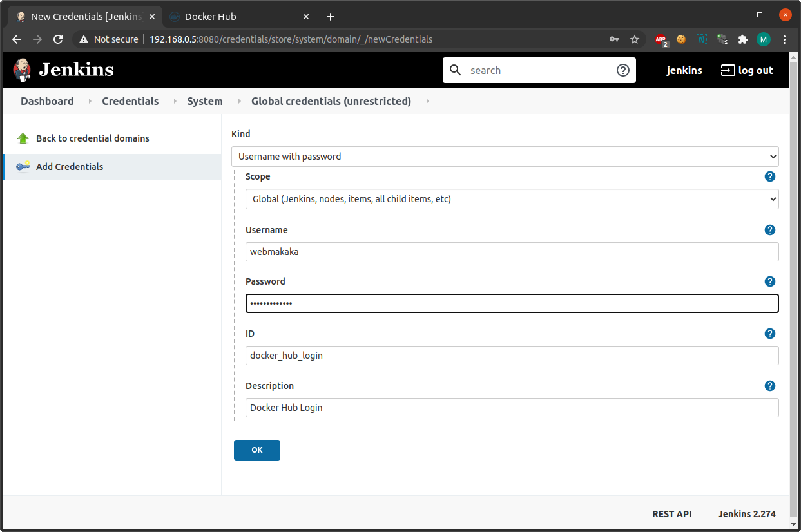801x532 pixels.
Task: Expand the Global credentials breadcrumb arrow
Action: pyautogui.click(x=428, y=101)
